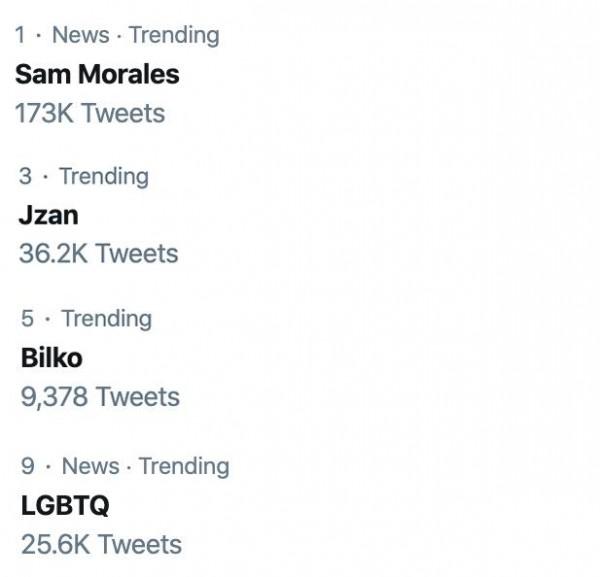Select the News label above LGBTQ

pos(90,466)
